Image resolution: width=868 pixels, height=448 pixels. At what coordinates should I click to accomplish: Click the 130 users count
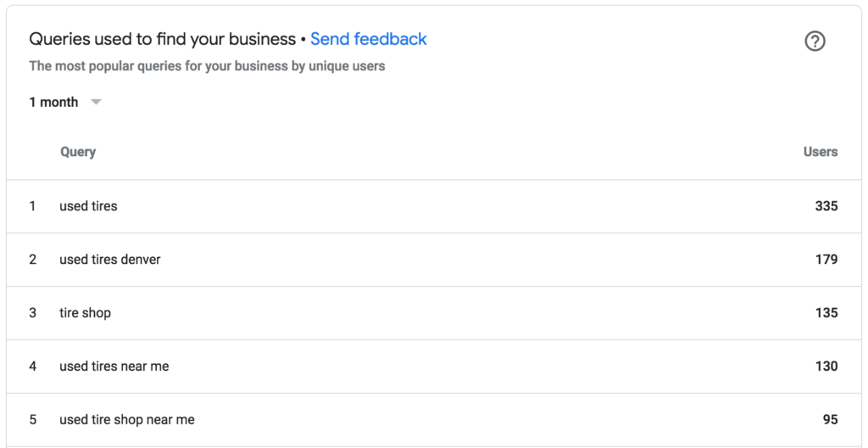(x=826, y=367)
